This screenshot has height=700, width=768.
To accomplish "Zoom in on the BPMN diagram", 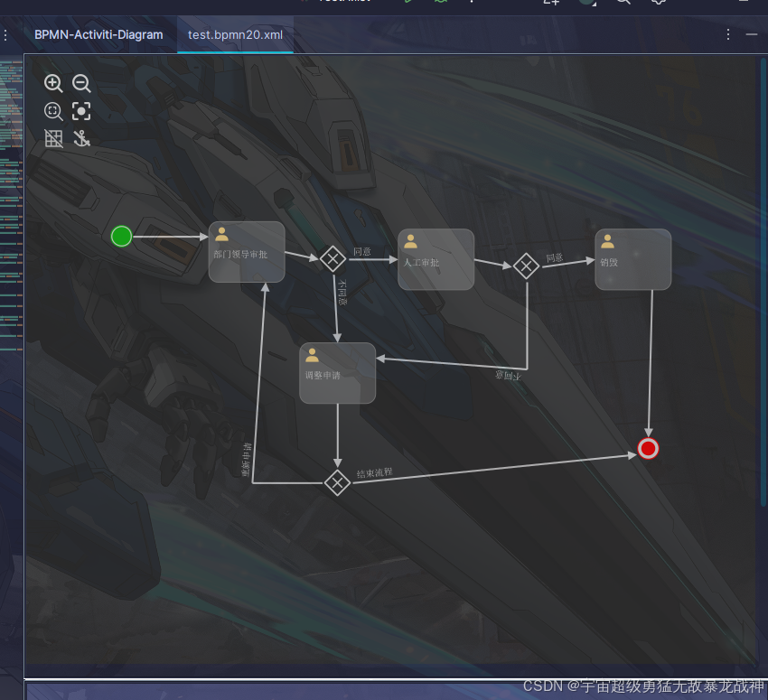I will 53,83.
